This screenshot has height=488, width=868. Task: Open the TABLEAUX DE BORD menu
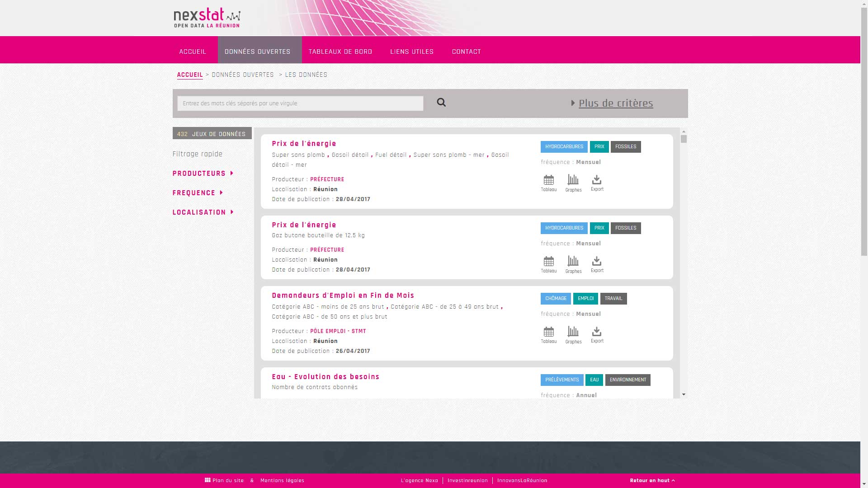[340, 52]
